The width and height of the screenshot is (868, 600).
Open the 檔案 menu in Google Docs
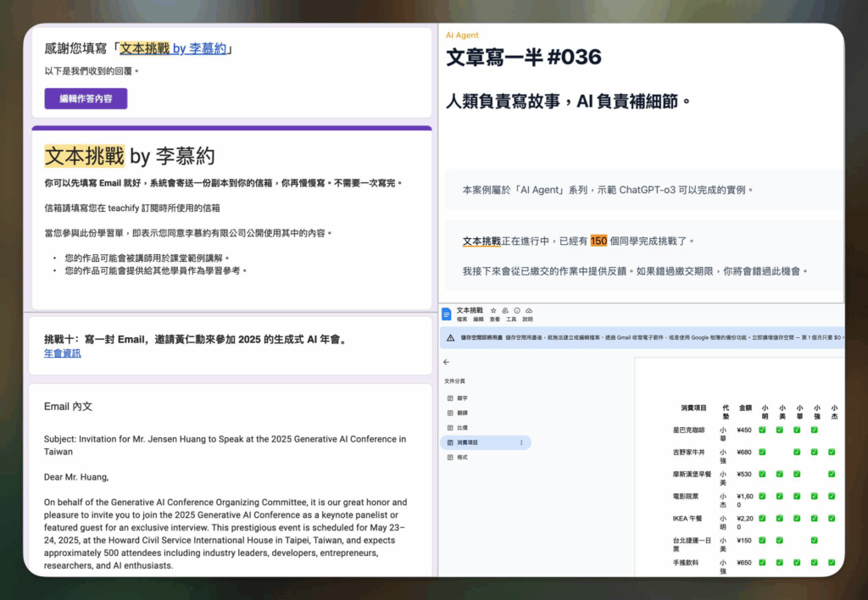[462, 319]
